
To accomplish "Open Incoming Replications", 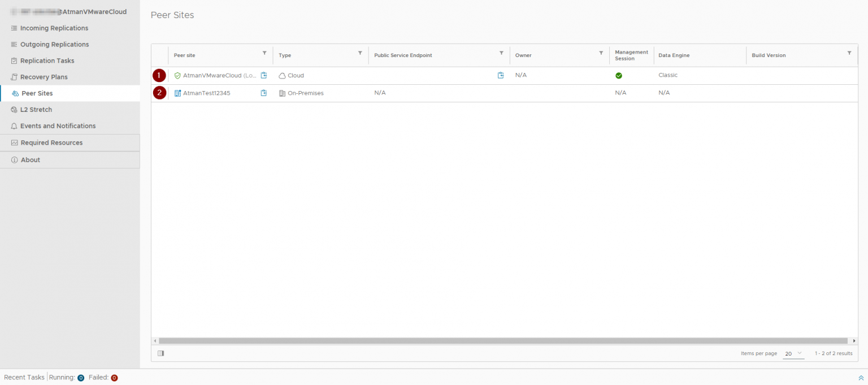I will pos(54,28).
